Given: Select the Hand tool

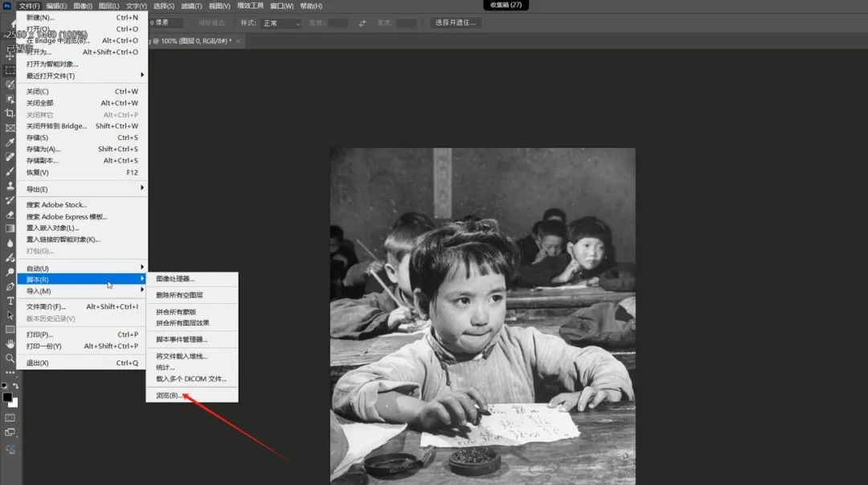Looking at the screenshot, I should (x=10, y=344).
